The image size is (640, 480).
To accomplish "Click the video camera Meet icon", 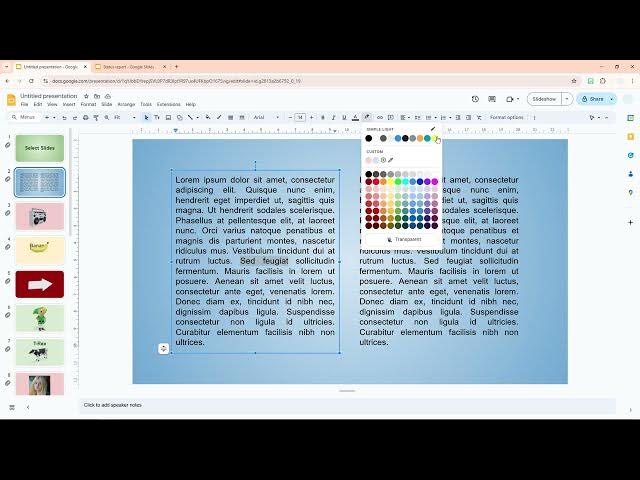I will tap(509, 99).
